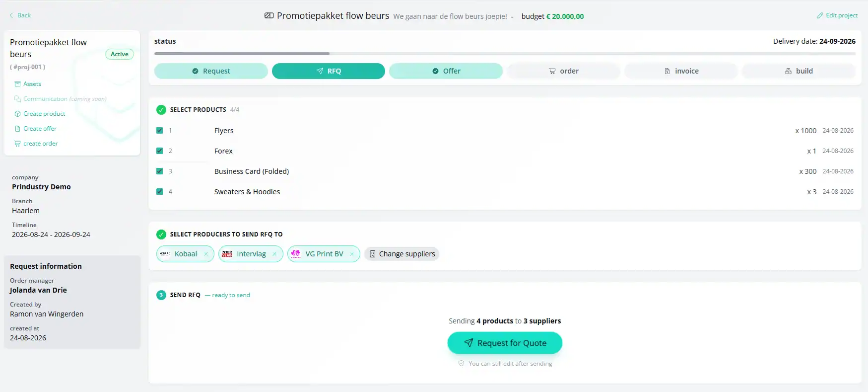This screenshot has width=868, height=392.
Task: Click the Kobaal supplier logo icon
Action: [165, 254]
